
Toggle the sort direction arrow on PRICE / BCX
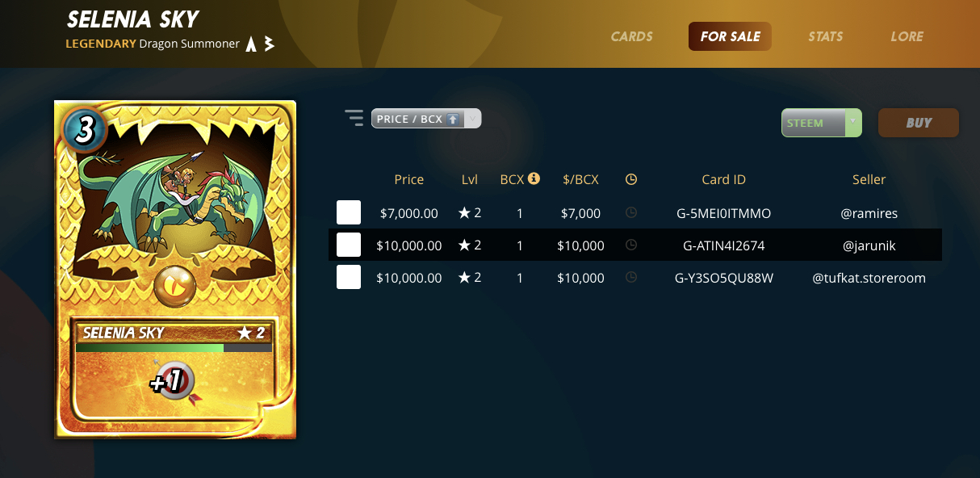(453, 119)
